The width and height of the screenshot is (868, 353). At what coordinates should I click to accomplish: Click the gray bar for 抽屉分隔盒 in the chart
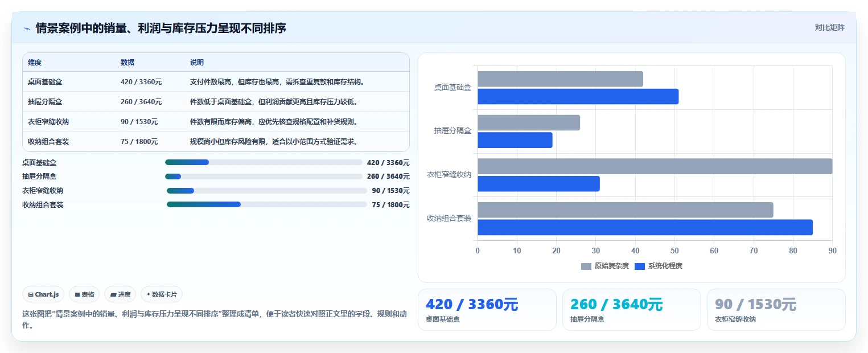pyautogui.click(x=529, y=122)
